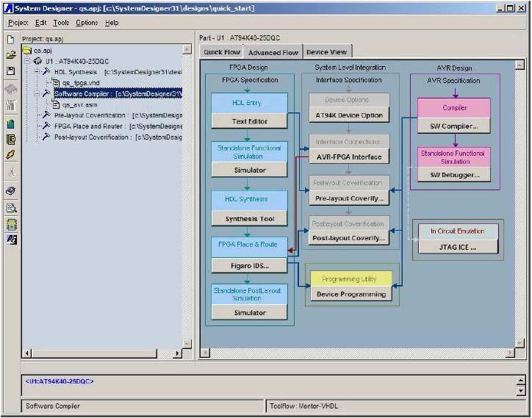Click the olive stacked-pages icon in the sidebar

[11, 140]
